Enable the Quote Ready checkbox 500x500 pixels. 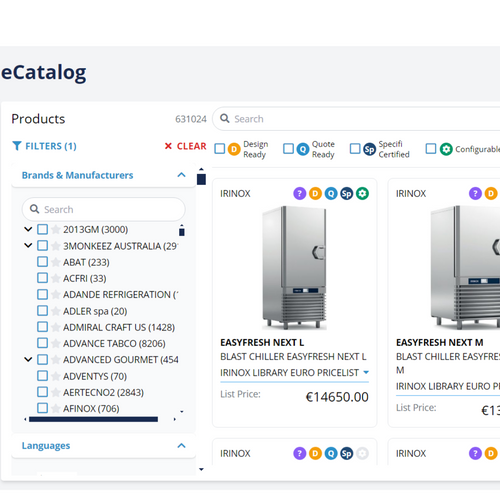(288, 149)
